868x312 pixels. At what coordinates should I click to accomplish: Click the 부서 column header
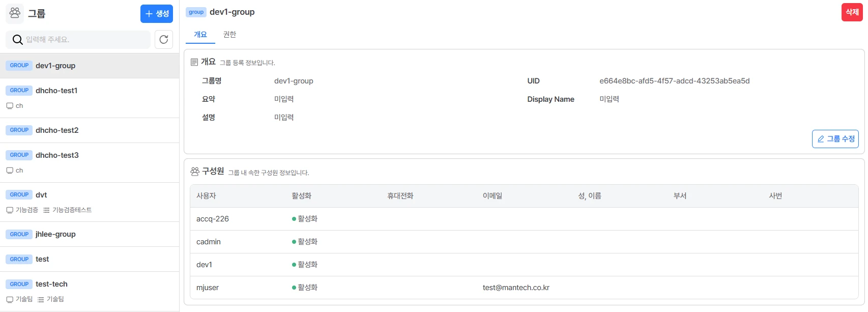680,196
